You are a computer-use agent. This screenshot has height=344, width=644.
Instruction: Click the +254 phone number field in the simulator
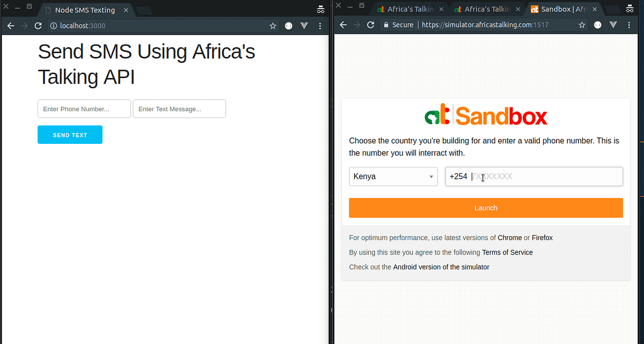point(533,176)
